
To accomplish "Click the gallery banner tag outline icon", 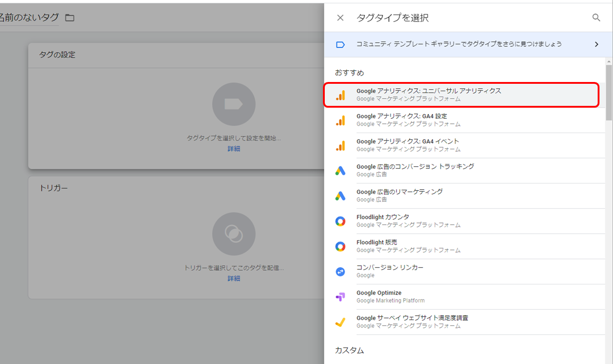I will pyautogui.click(x=340, y=45).
